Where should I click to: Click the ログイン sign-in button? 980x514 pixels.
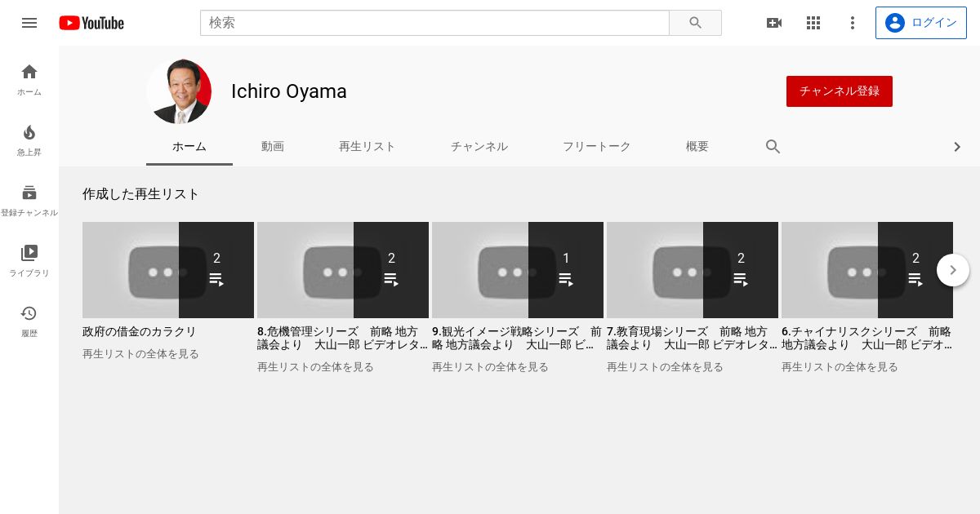pos(921,23)
